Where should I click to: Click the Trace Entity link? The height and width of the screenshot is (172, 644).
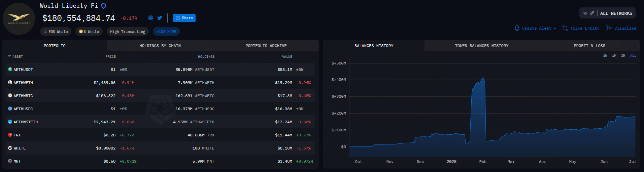581,28
